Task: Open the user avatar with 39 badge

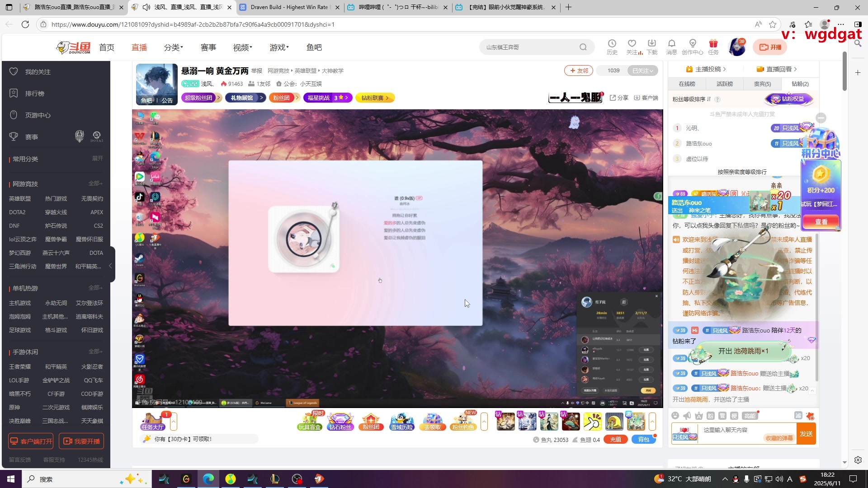Action: [x=737, y=47]
